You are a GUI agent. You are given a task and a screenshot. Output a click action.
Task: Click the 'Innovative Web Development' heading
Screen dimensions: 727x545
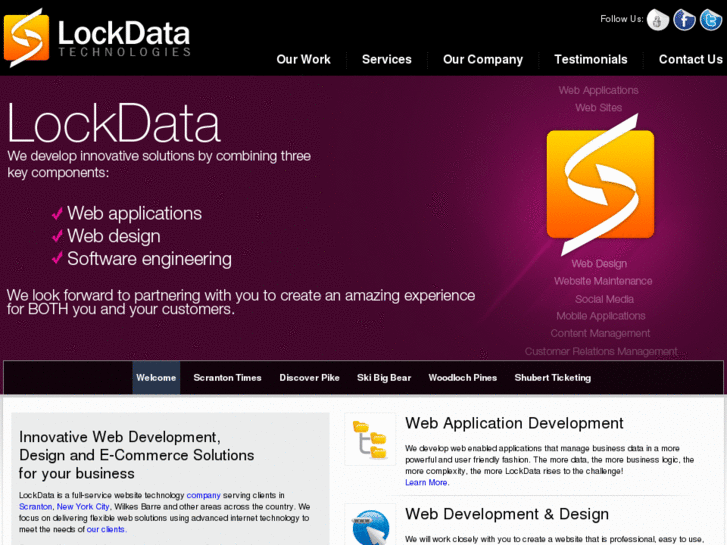coord(136,455)
